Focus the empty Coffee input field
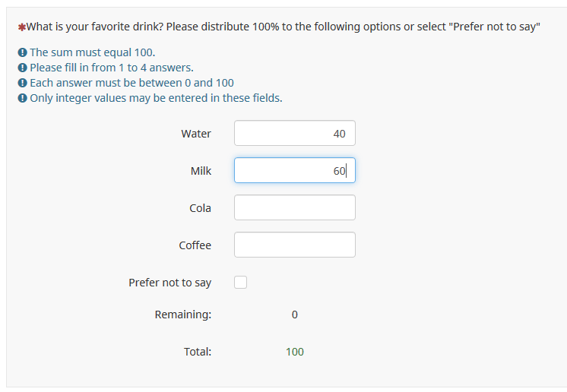 (294, 245)
